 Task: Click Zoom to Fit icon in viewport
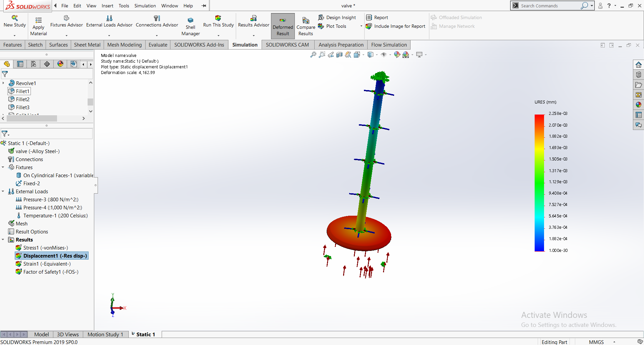pos(313,55)
